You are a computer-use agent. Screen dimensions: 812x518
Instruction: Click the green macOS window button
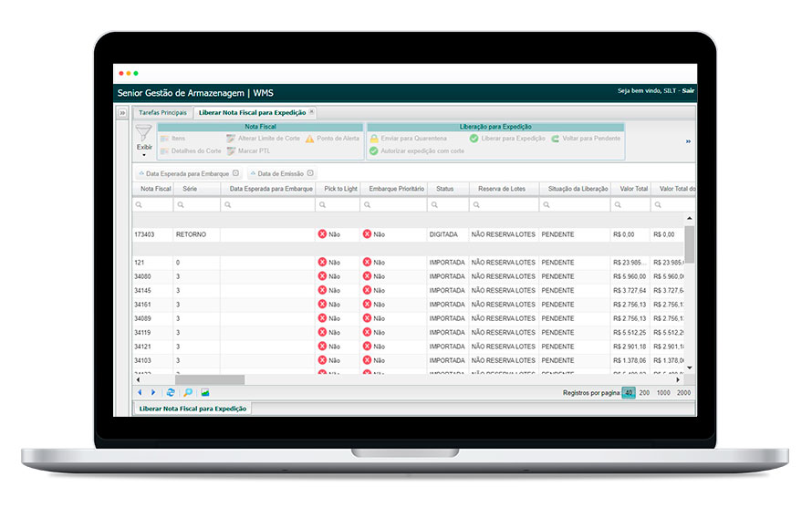pos(136,74)
